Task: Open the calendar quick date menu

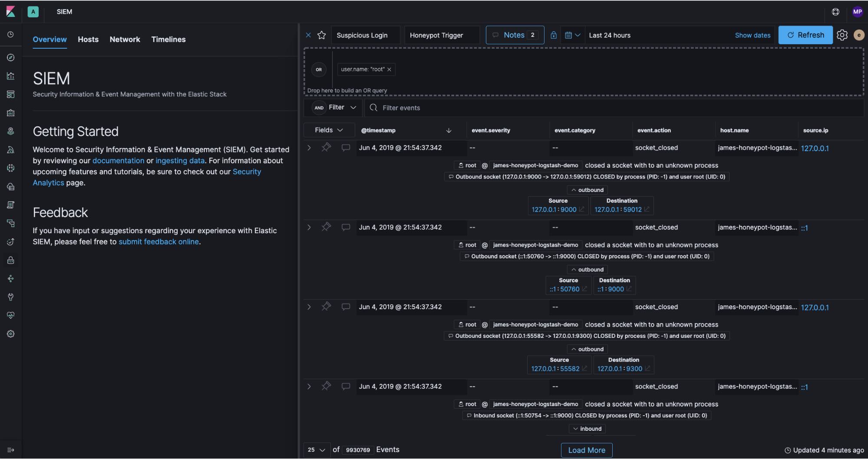Action: [572, 35]
